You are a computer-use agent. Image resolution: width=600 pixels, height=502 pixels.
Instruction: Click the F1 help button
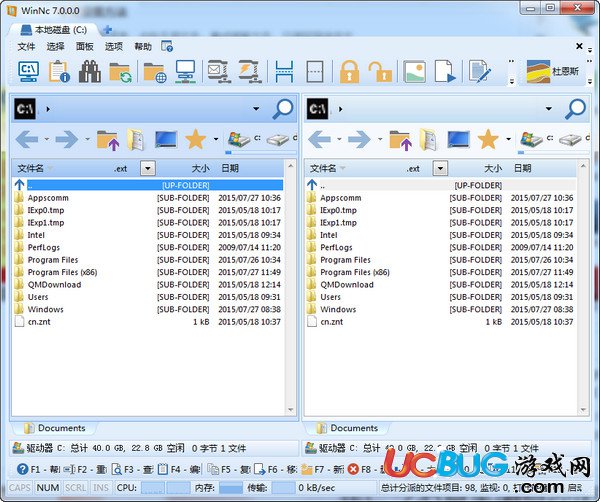39,469
